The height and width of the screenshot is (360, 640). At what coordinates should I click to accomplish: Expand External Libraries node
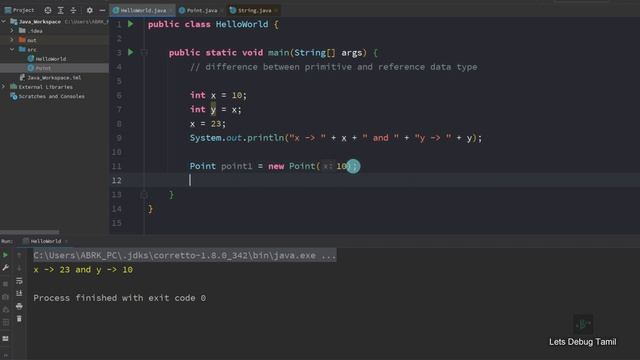[x=4, y=87]
